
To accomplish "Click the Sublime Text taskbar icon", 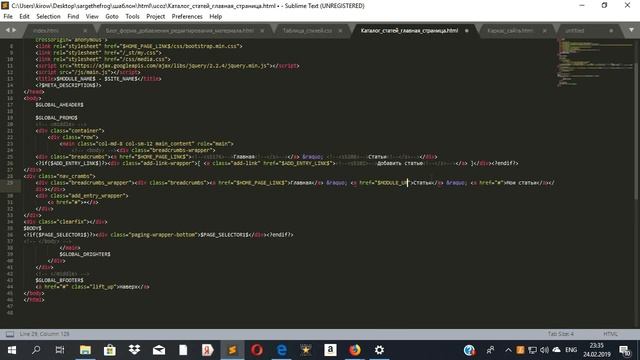I will click(x=232, y=350).
